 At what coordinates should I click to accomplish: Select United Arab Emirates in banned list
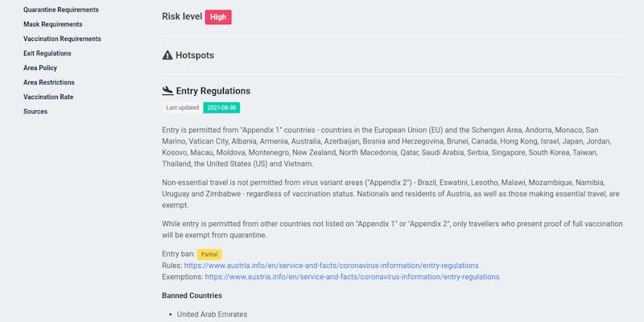[x=212, y=314]
